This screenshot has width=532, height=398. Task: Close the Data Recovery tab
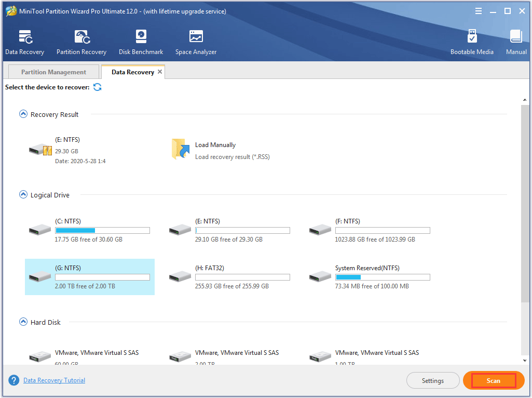pyautogui.click(x=160, y=71)
